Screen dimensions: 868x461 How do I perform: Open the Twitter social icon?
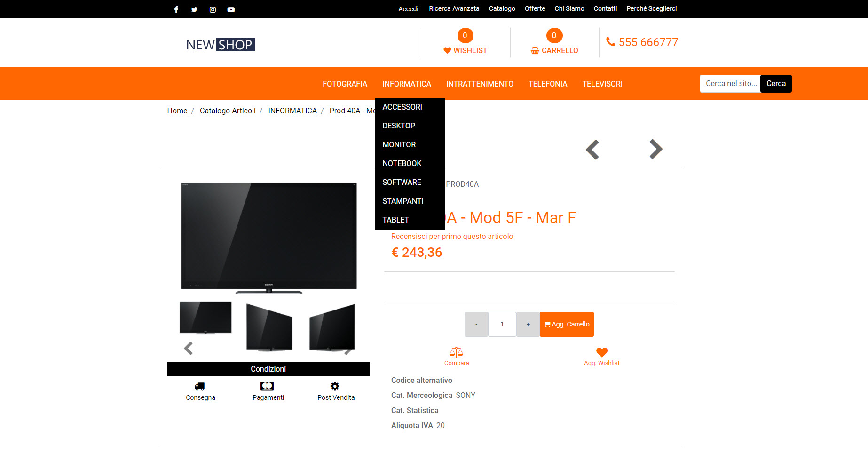(x=194, y=9)
